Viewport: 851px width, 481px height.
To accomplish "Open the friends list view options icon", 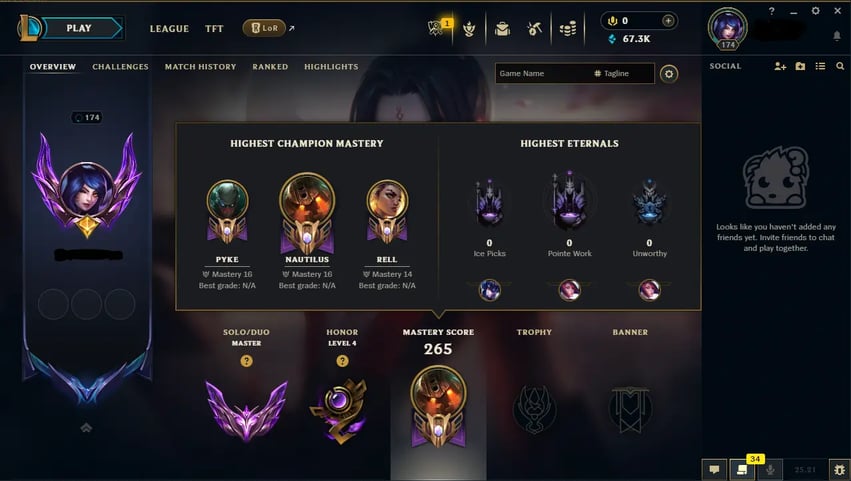I will click(x=820, y=66).
